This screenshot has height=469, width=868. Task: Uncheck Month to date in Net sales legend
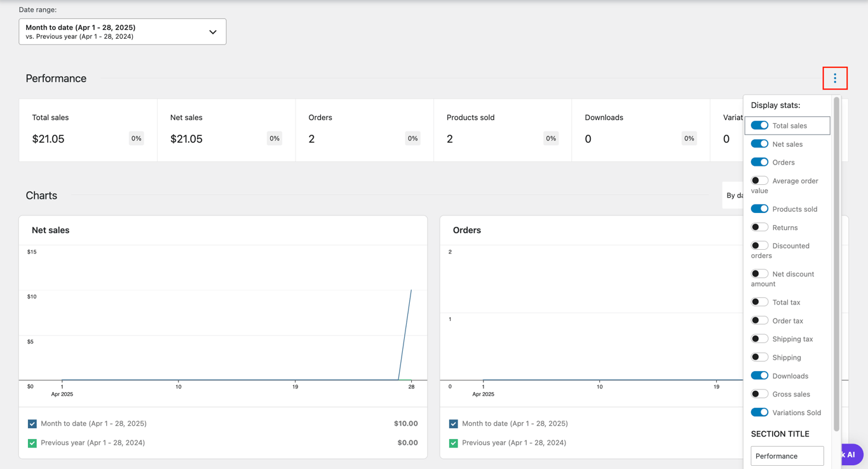[x=32, y=423]
